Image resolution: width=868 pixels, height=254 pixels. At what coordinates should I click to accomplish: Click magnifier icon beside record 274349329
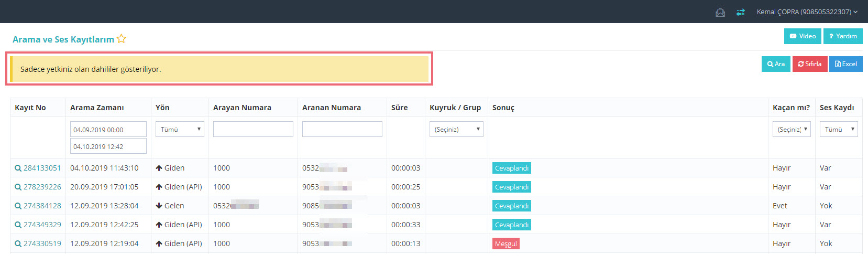[18, 225]
